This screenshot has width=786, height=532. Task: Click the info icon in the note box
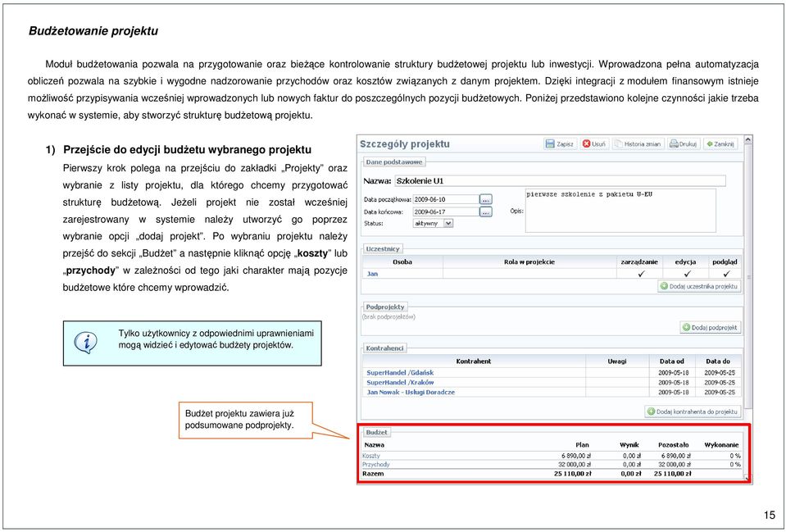(x=85, y=343)
